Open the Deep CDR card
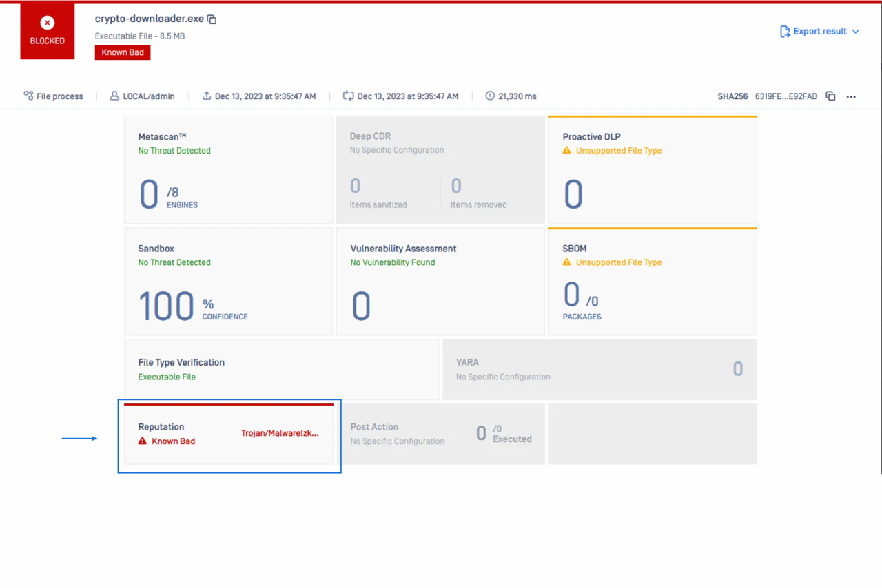This screenshot has width=882, height=588. 440,170
